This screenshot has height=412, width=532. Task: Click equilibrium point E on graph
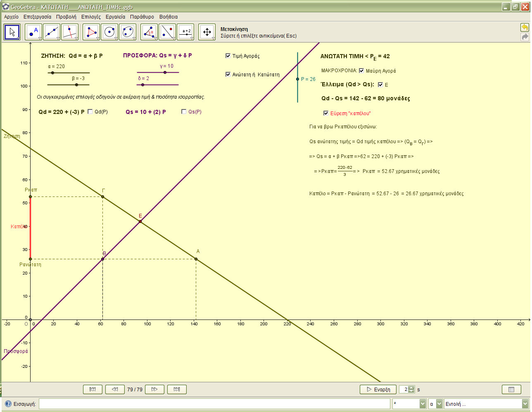tap(140, 222)
